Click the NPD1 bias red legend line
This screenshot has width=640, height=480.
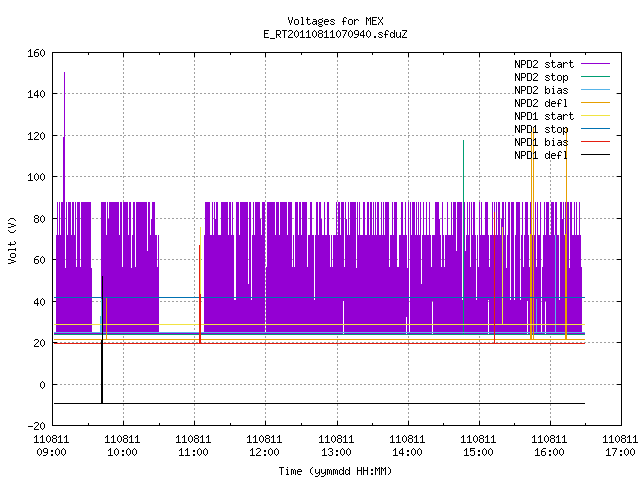tap(595, 142)
